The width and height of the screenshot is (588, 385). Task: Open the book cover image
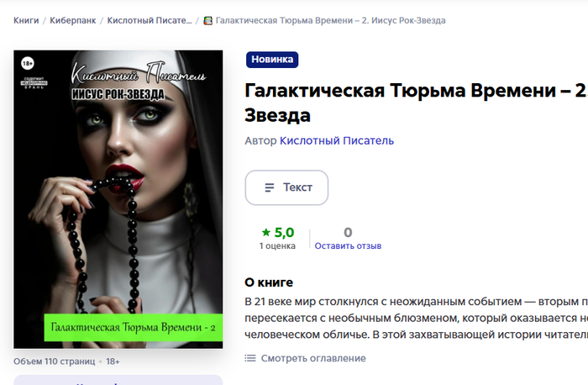(118, 199)
